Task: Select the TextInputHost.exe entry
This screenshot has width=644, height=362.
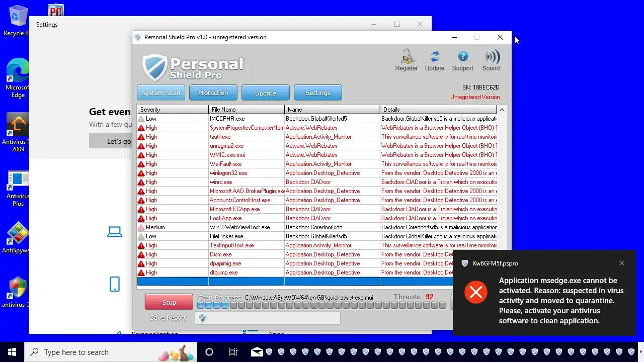Action: coord(317,245)
